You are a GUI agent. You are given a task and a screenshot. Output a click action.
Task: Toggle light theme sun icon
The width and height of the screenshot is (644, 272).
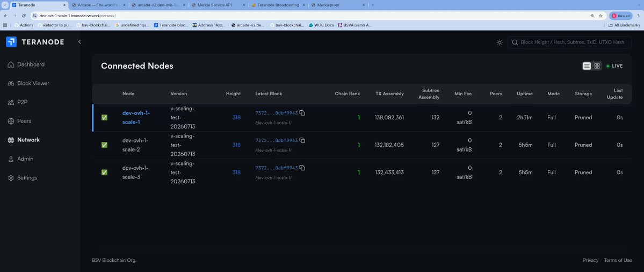point(500,42)
